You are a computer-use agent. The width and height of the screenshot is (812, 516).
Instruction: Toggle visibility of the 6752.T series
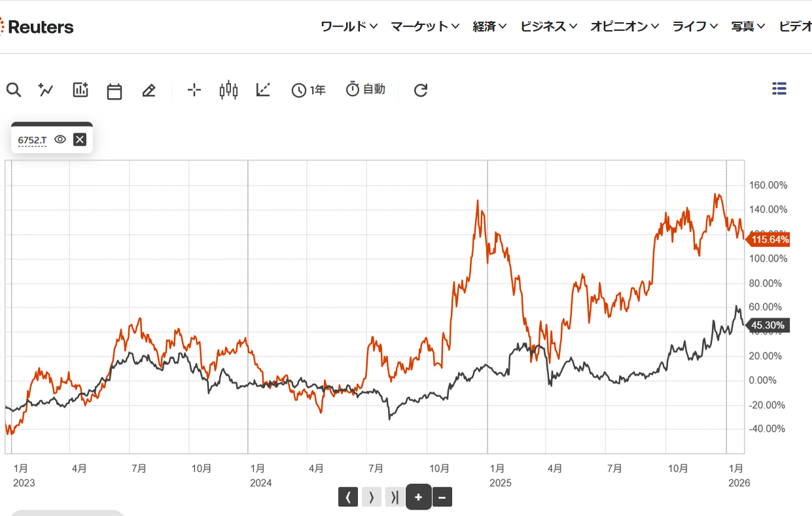pyautogui.click(x=60, y=139)
